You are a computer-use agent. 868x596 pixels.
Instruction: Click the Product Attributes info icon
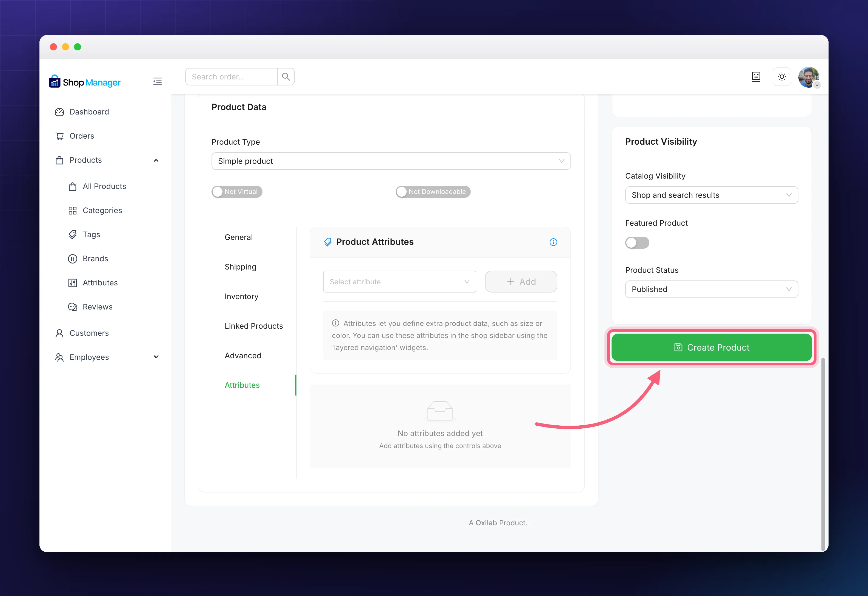tap(553, 242)
